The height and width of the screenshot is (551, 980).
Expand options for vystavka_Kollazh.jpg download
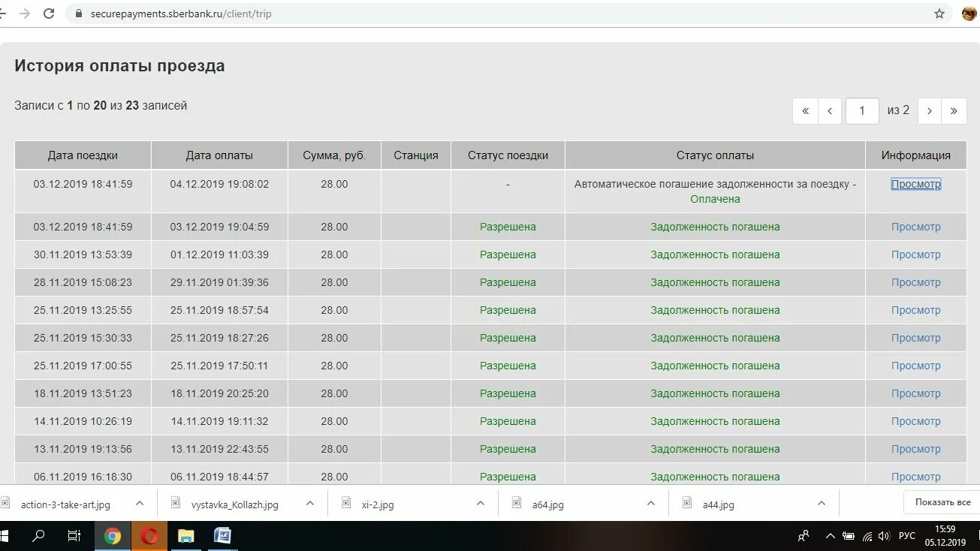click(x=310, y=504)
